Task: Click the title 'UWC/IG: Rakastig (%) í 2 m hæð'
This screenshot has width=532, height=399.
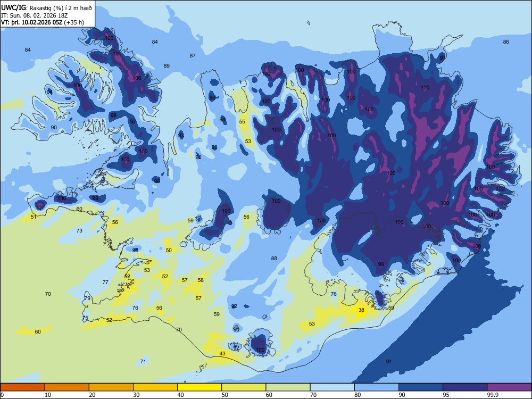Action: pos(46,7)
